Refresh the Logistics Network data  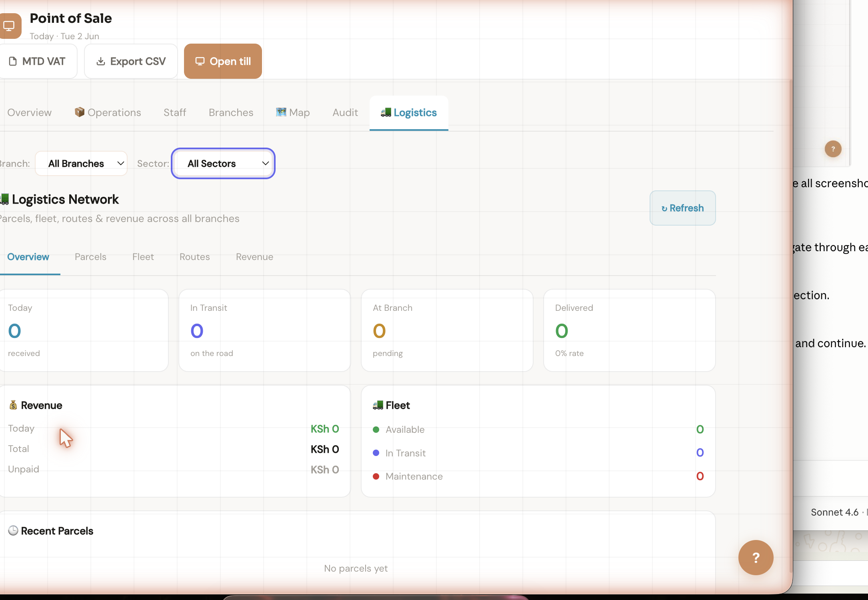[682, 208]
